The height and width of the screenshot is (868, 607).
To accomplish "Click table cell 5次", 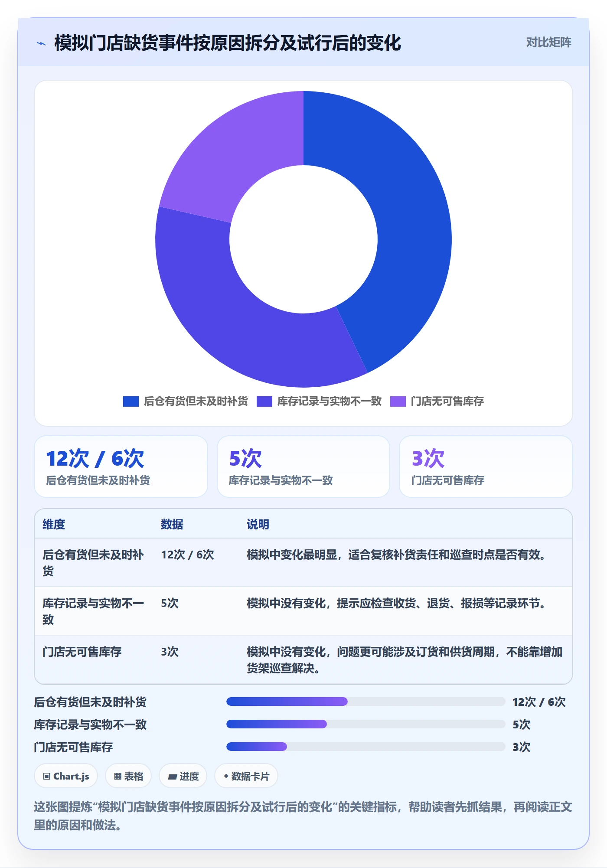I will point(170,603).
